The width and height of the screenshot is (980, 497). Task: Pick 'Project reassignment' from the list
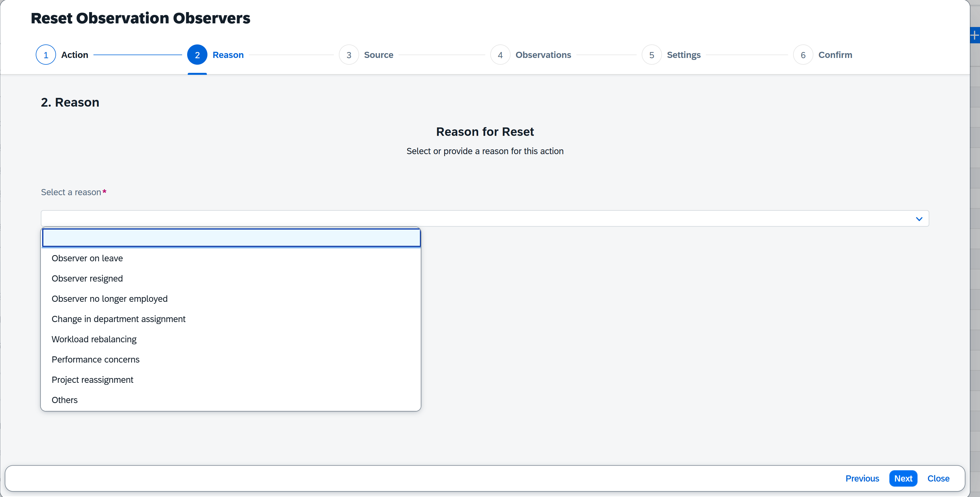(x=92, y=379)
